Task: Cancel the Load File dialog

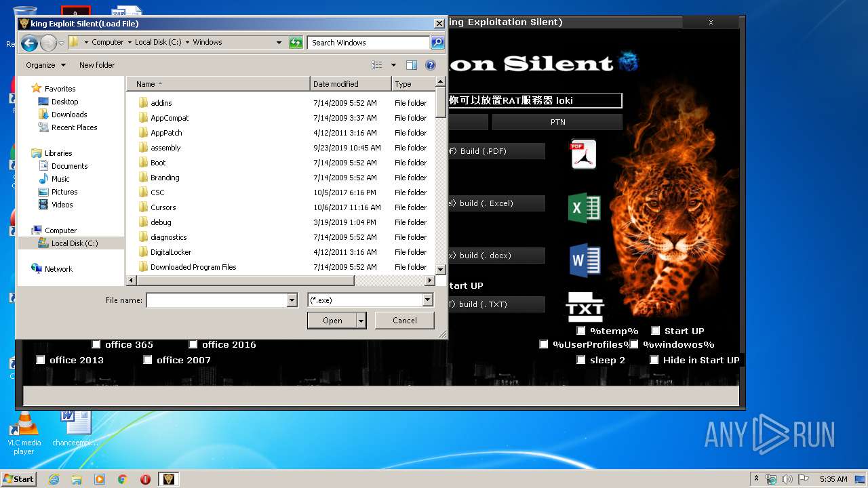Action: (x=405, y=321)
